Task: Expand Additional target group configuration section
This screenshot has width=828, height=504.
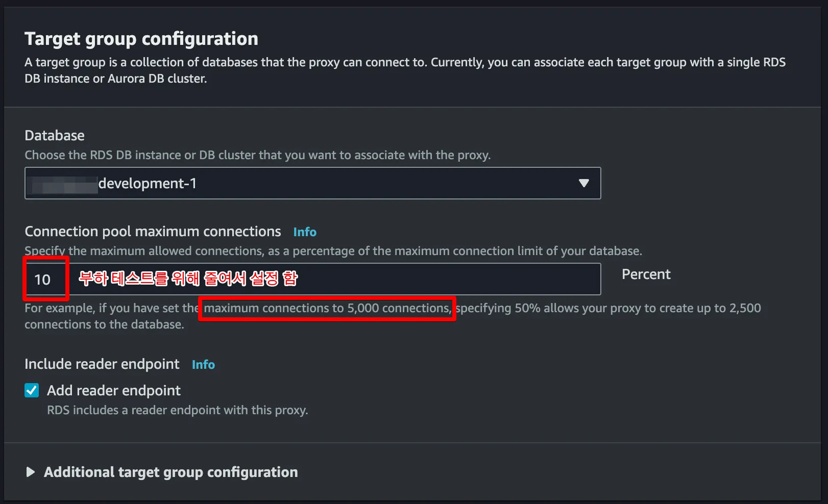Action: click(171, 472)
